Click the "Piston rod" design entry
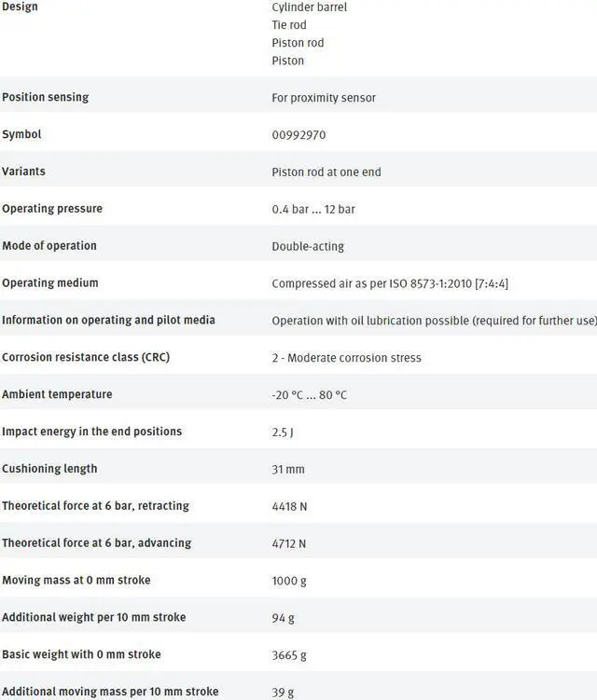 (298, 43)
